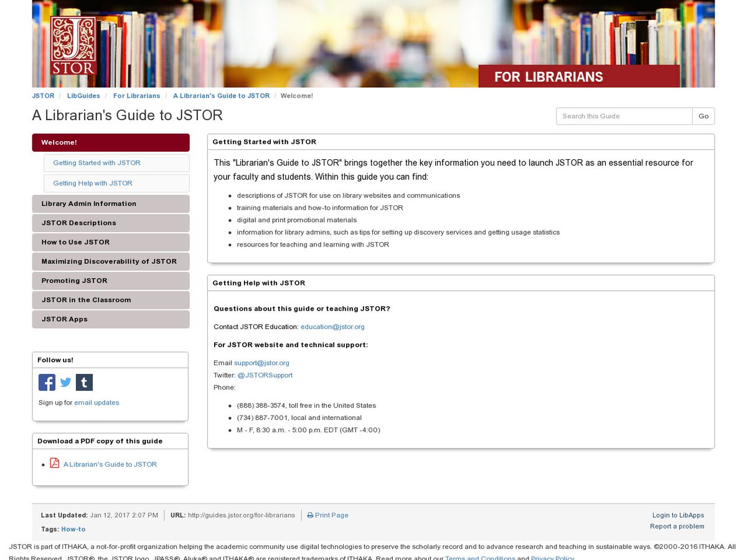Click the LibGuides breadcrumb link

coord(83,96)
